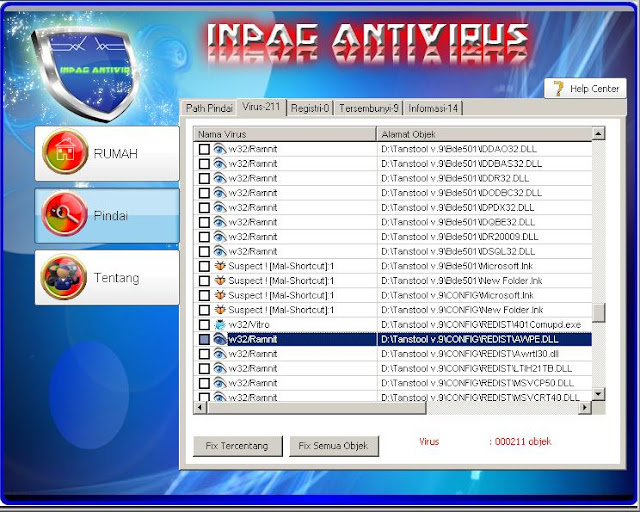
Task: Click the eye icon in the DDR32.DLL row
Action: 220,178
